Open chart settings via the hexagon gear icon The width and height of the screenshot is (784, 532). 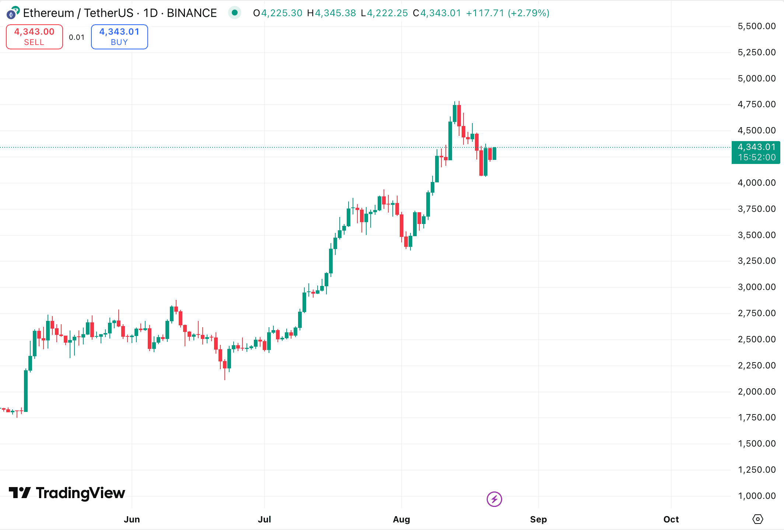pos(757,519)
